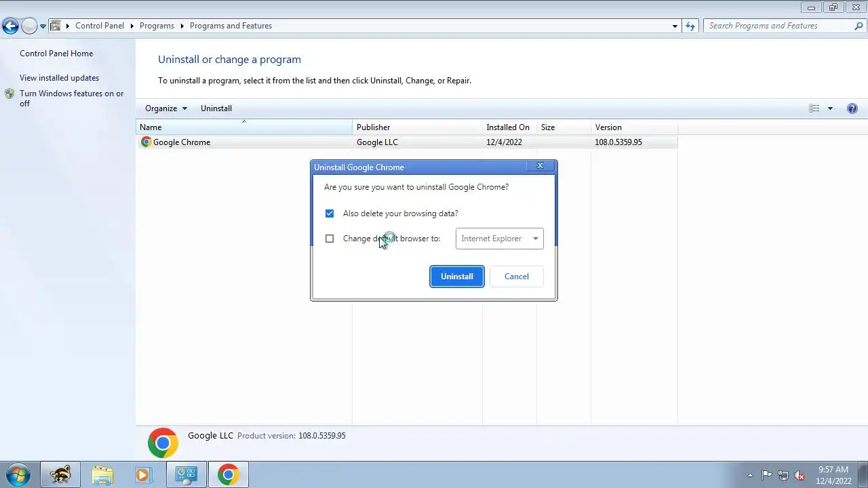Click Action Center flag tray icon
This screenshot has width=868, height=488.
tap(766, 475)
